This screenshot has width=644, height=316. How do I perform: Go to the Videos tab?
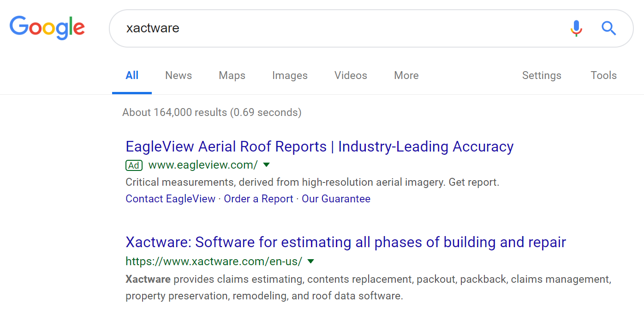click(351, 75)
